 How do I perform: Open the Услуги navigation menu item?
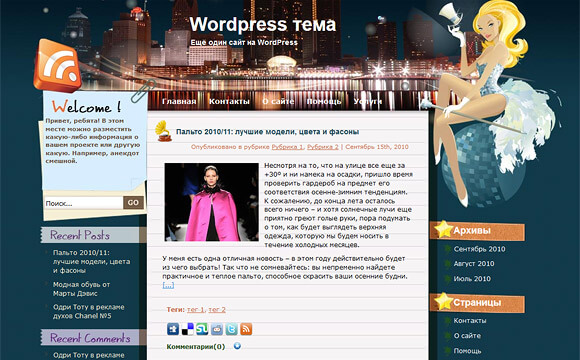click(x=368, y=101)
